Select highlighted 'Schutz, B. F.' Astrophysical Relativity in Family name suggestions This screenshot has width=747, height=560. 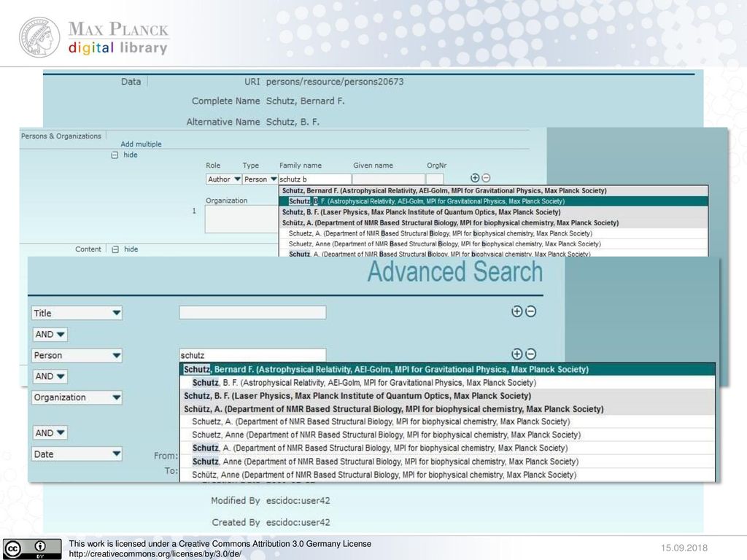[x=494, y=201]
